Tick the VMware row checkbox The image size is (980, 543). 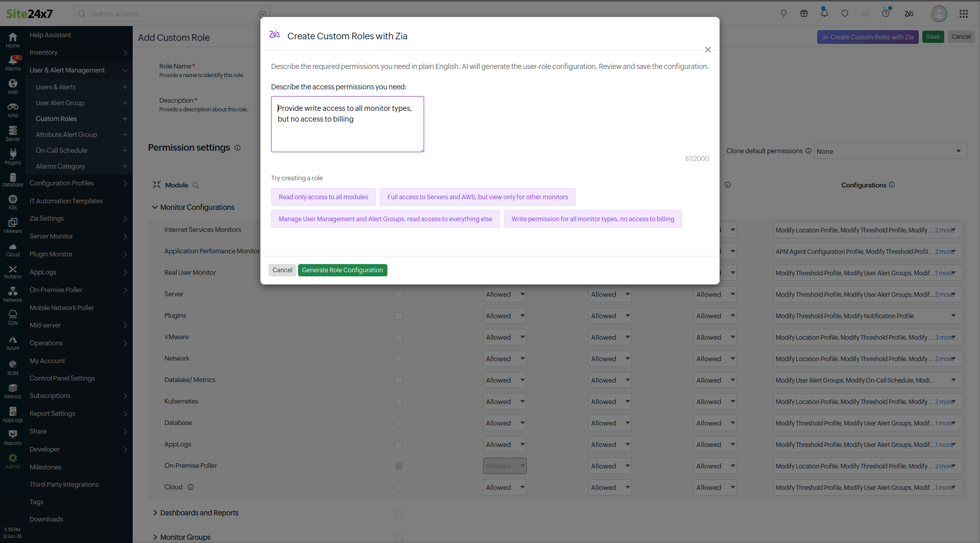point(399,338)
